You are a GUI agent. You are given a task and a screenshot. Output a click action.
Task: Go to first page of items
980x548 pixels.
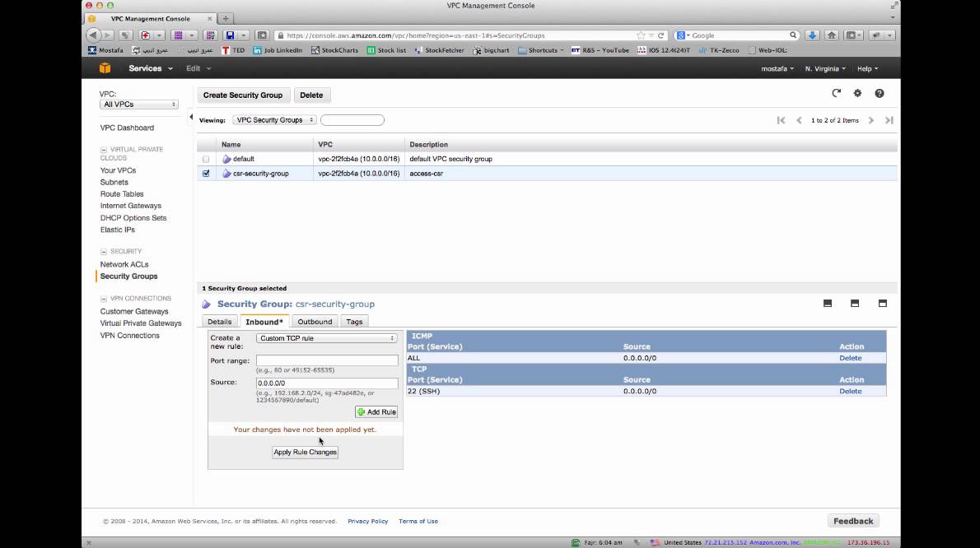click(x=782, y=120)
